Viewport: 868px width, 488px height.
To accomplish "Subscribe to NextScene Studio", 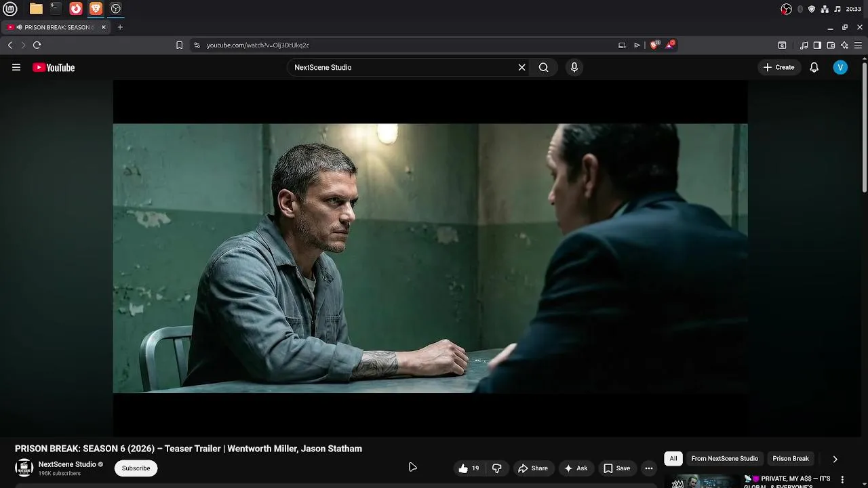I will tap(136, 468).
